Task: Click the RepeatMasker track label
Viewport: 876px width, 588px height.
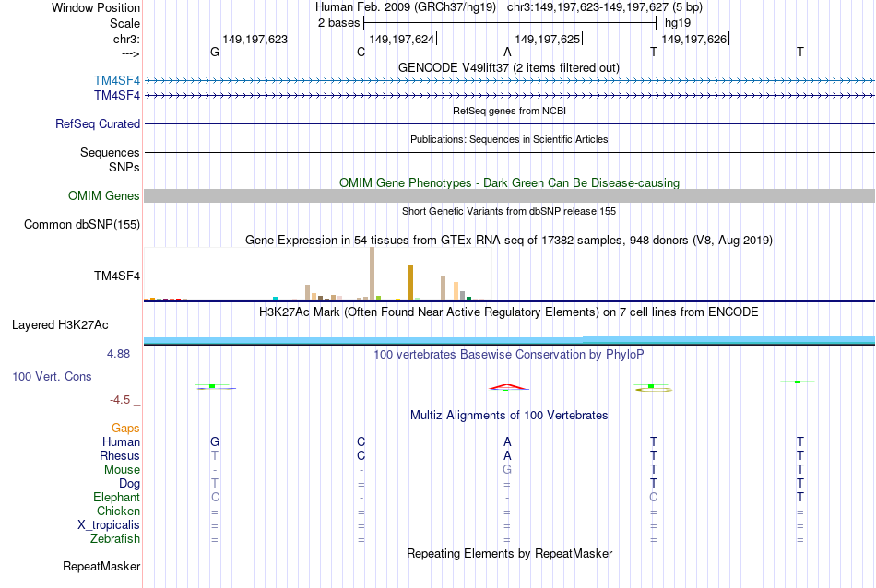Action: [101, 566]
